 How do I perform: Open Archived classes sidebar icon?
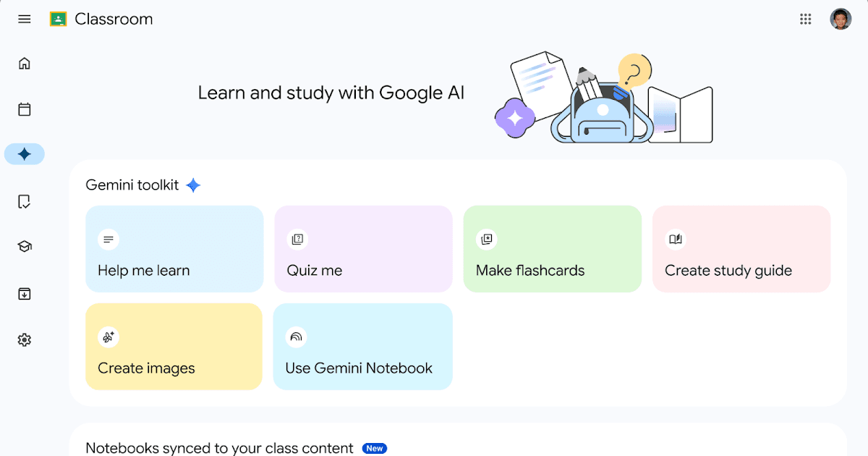pos(25,294)
